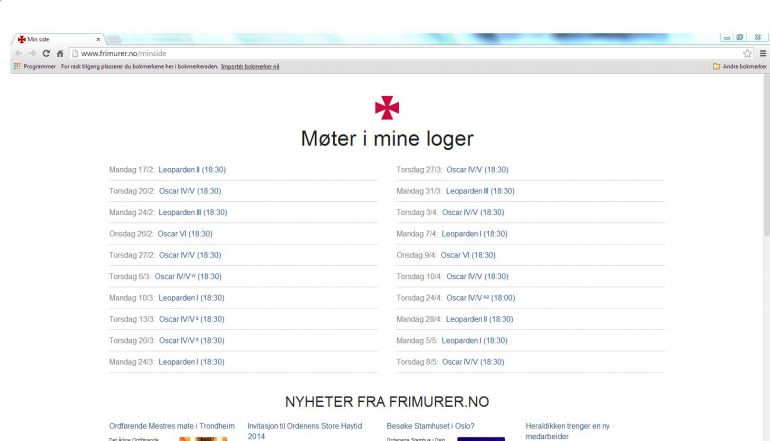Open Oscar IV/V meeting on Torsdag 27/3
The image size is (770, 441).
[x=477, y=170]
